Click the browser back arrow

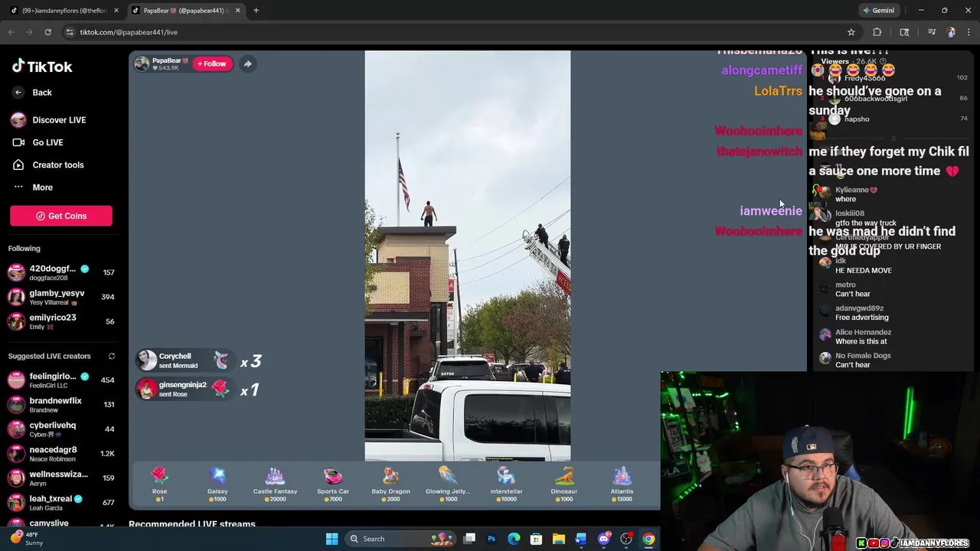(x=11, y=32)
